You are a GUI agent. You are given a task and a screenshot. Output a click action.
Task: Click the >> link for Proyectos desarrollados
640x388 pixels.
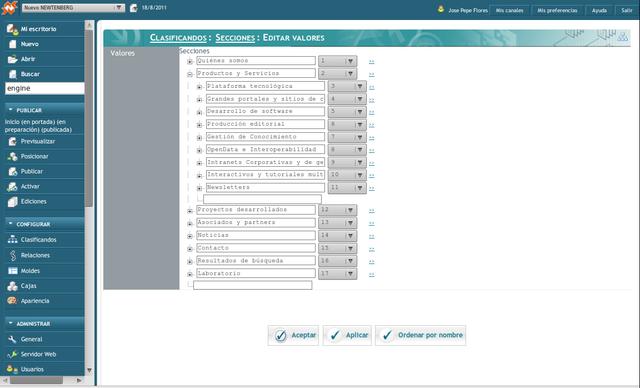tap(371, 211)
